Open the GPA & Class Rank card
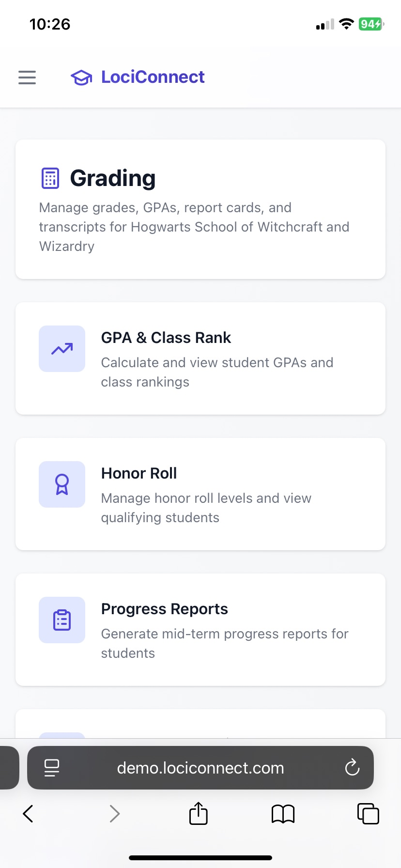The height and width of the screenshot is (868, 401). (x=200, y=358)
